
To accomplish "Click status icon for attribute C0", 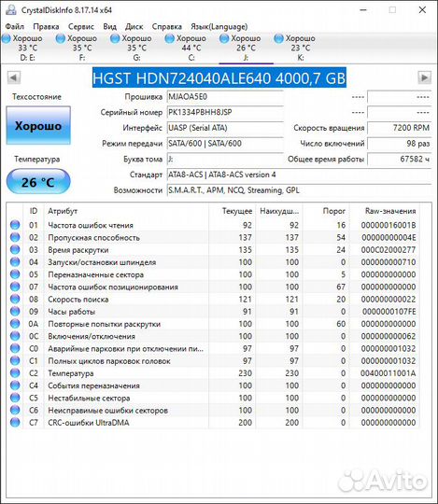I will click(15, 348).
